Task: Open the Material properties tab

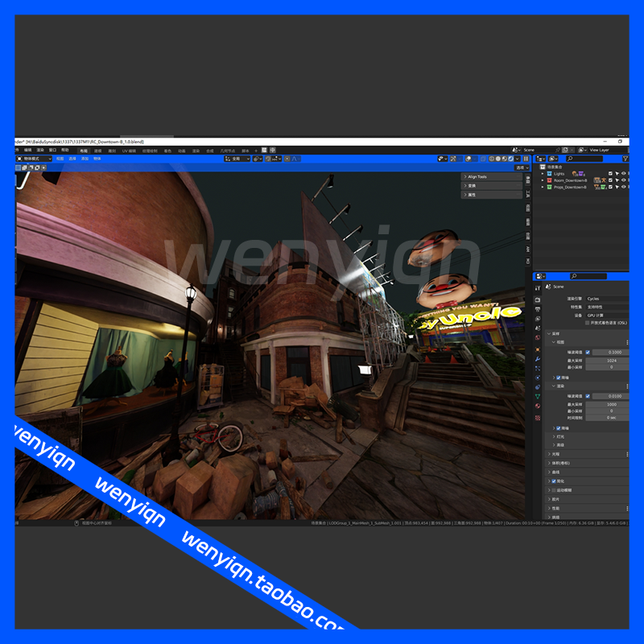Action: [538, 407]
